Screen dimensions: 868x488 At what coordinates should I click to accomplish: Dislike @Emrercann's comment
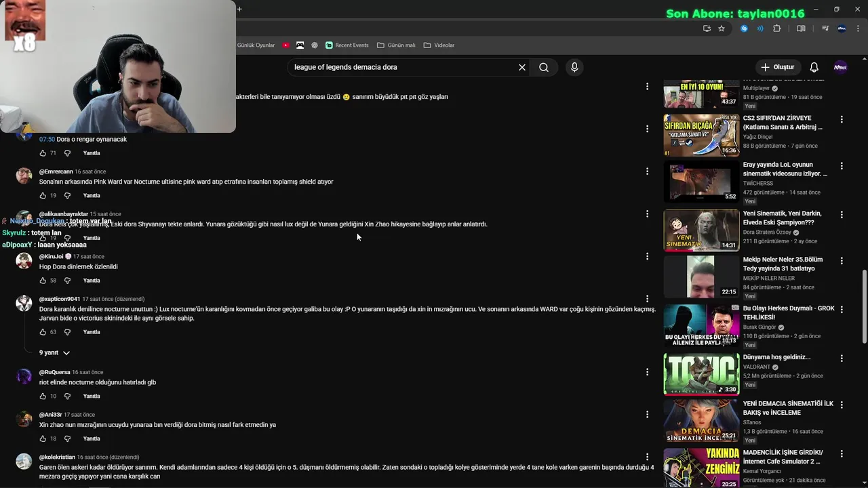coord(67,196)
